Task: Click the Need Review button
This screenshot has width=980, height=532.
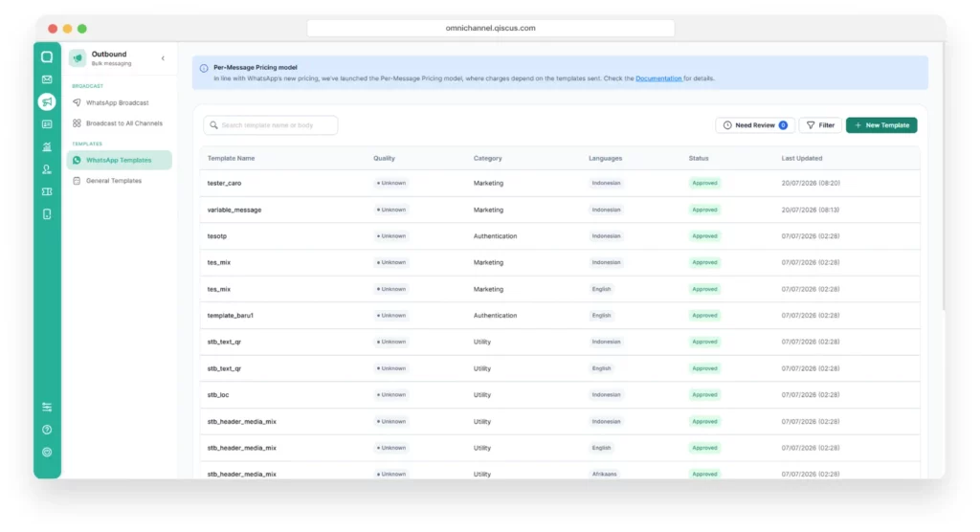Action: coord(755,125)
